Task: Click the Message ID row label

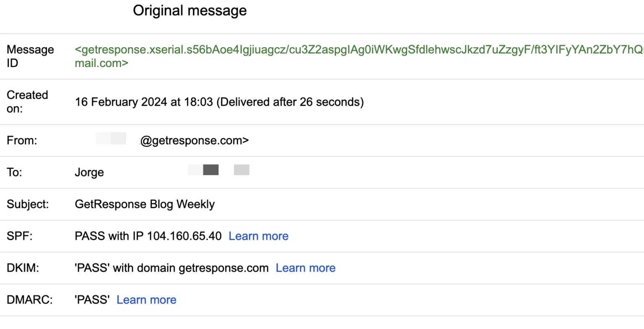Action: point(30,56)
